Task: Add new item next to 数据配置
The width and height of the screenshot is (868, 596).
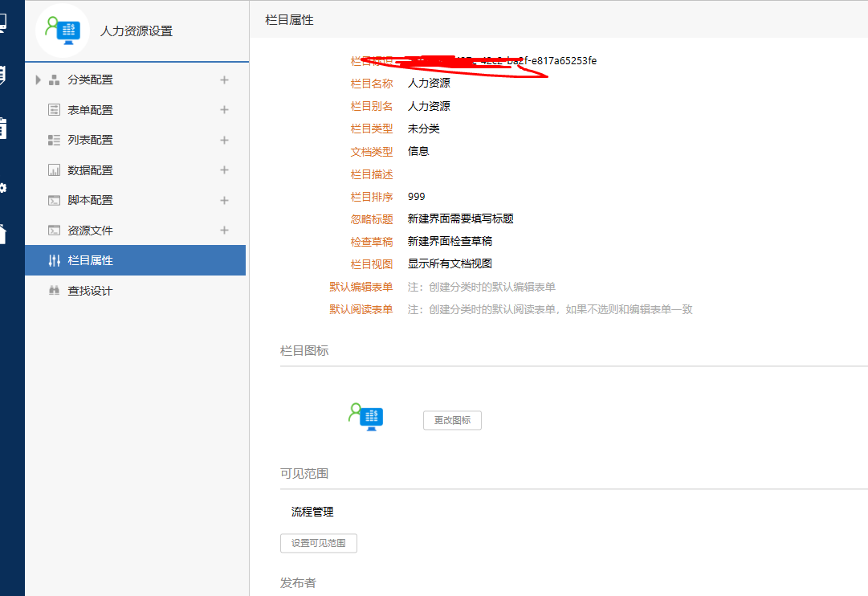Action: [224, 170]
